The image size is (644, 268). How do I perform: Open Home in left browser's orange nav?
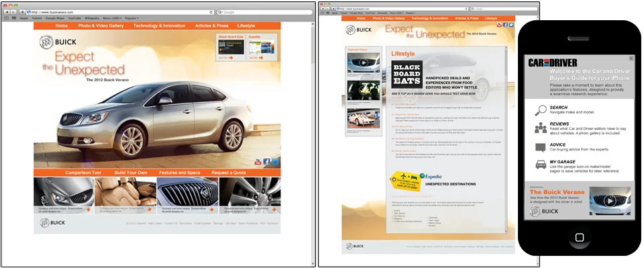[61, 26]
